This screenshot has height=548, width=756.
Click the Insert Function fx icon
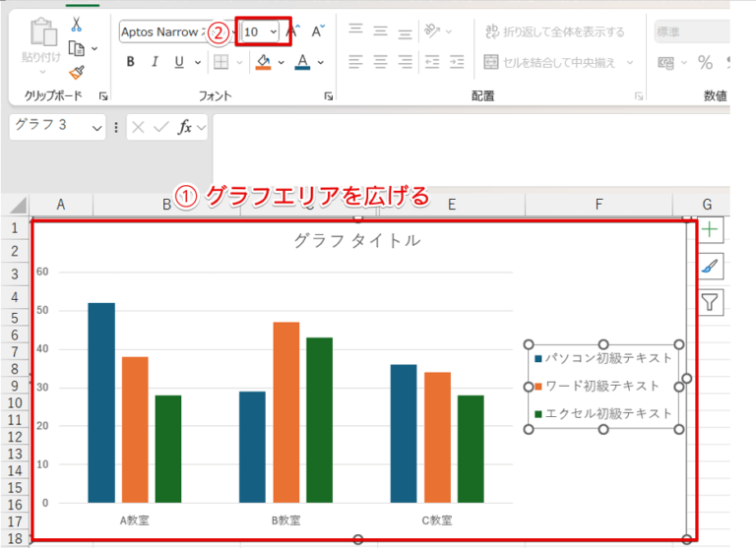click(x=185, y=127)
